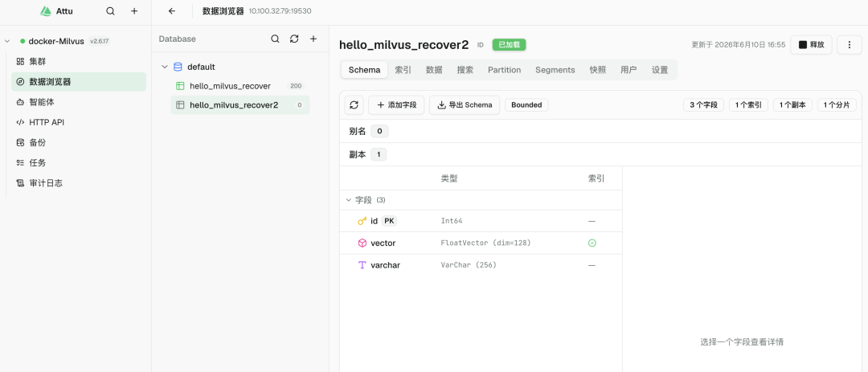Viewport: 868px width, 372px height.
Task: Open the 审计日志 sidebar item
Action: (79, 182)
